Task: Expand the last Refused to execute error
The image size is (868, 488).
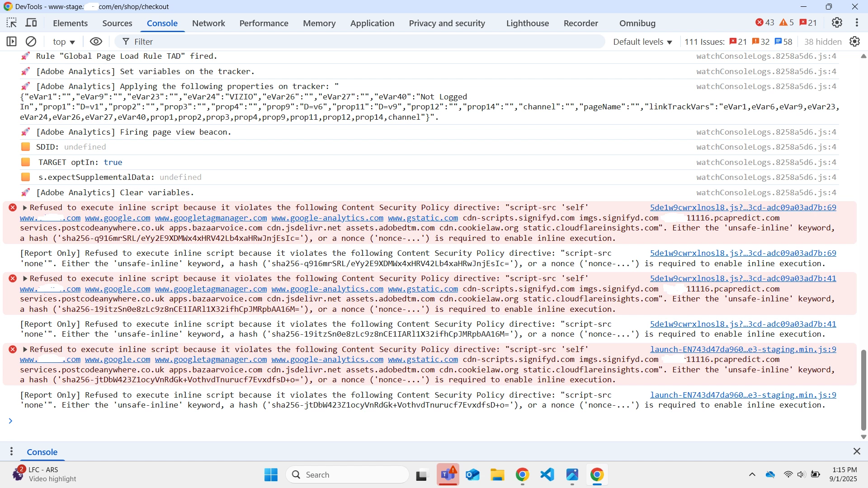Action: (25, 350)
